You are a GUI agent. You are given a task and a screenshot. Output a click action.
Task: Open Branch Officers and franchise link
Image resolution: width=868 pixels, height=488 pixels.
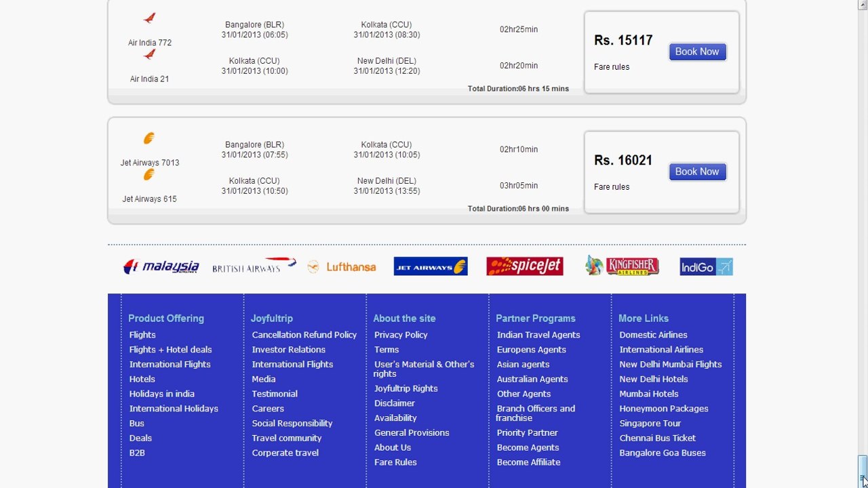pos(536,413)
